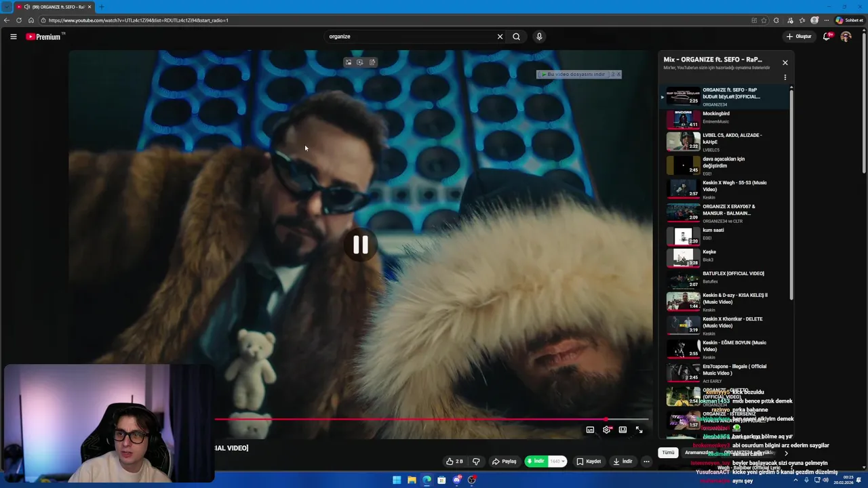
Task: Open the YouTube account avatar menu
Action: [846, 37]
